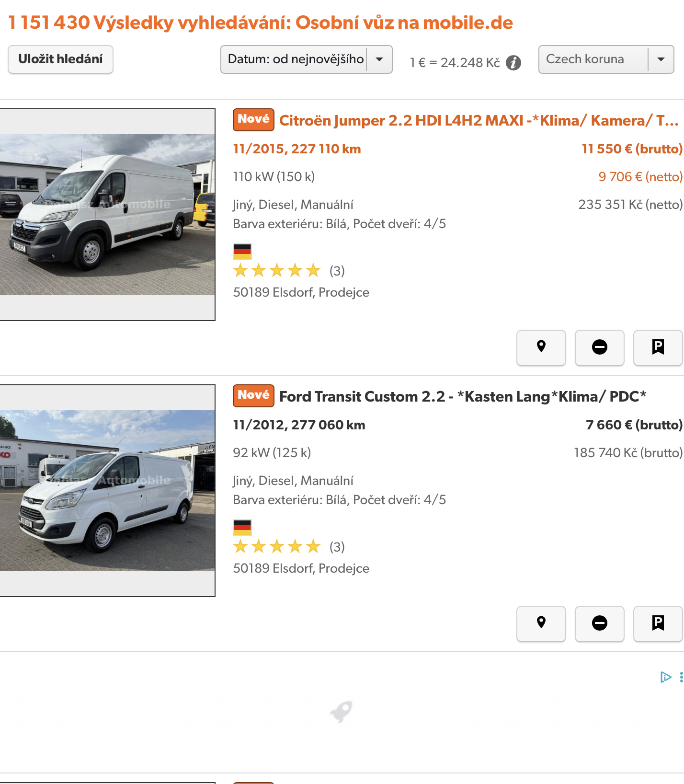Click the 185 740 Kč (brutto) price
Image resolution: width=684 pixels, height=784 pixels.
coord(628,453)
